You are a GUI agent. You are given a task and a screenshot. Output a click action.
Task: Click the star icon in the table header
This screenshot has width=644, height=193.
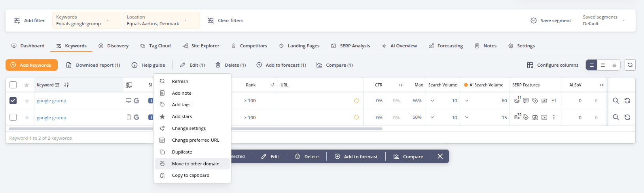click(x=27, y=85)
